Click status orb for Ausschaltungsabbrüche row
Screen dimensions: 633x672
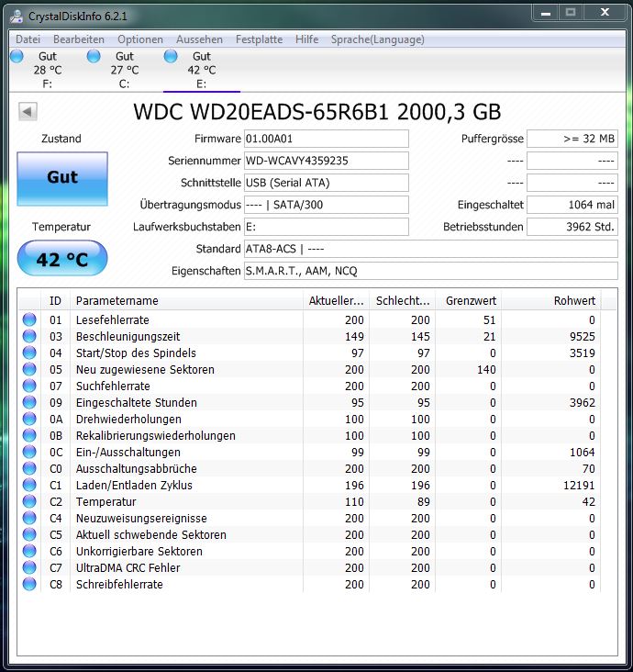click(29, 468)
